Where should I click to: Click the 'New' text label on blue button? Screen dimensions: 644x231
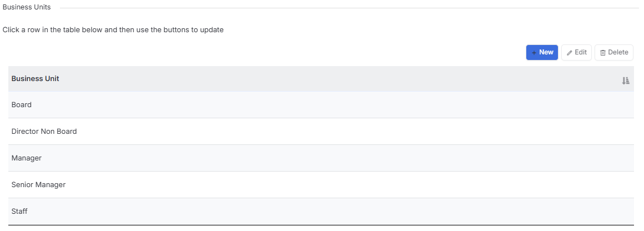click(546, 52)
